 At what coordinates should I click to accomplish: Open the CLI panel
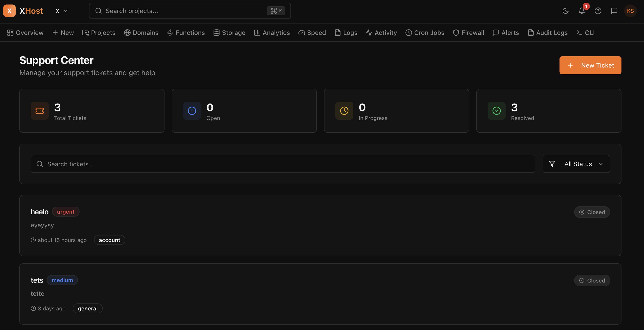[586, 32]
